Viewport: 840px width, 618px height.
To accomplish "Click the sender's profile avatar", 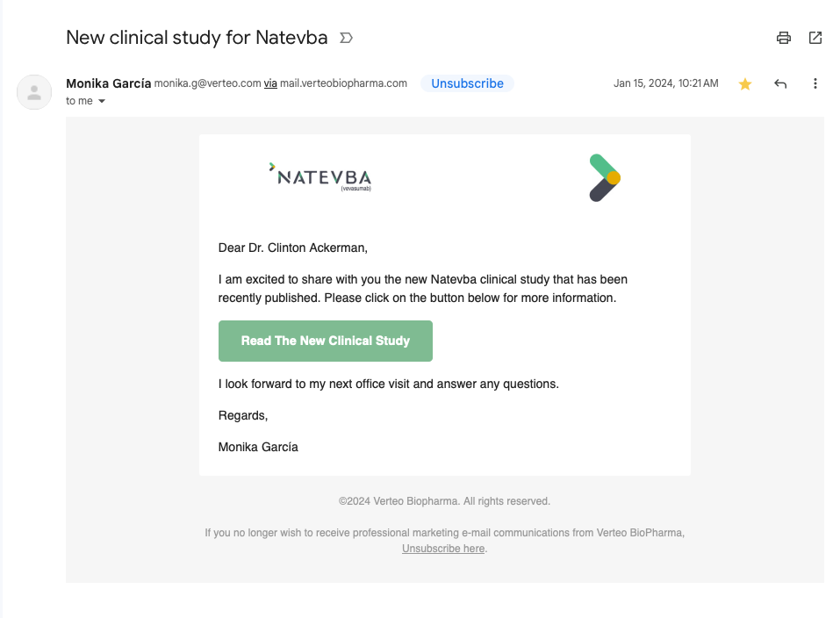I will (x=34, y=91).
